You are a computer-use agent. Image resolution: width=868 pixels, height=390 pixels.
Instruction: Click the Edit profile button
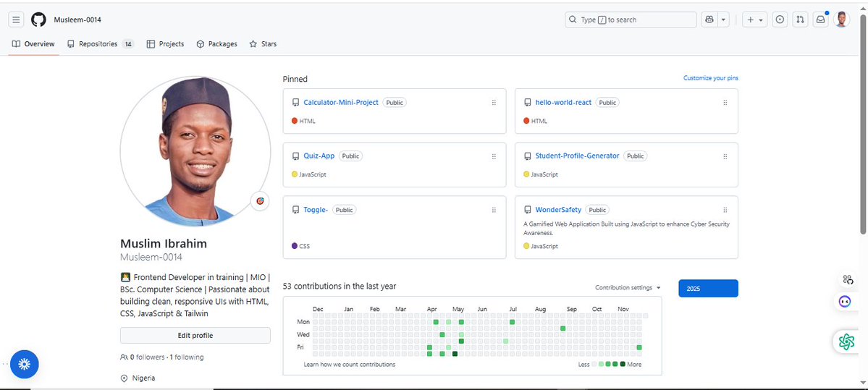coord(195,335)
